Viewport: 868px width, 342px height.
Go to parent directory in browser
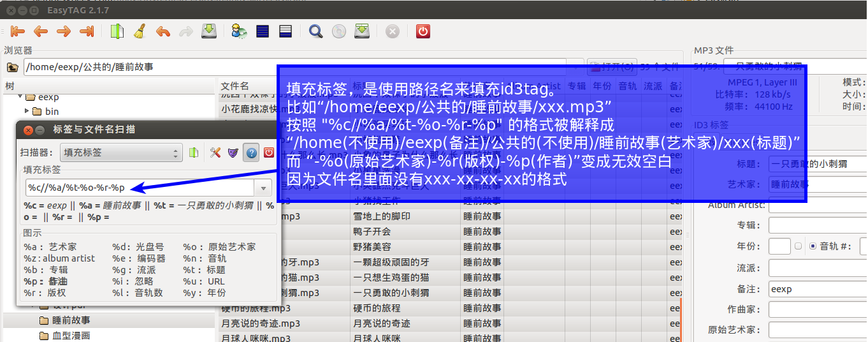[12, 67]
